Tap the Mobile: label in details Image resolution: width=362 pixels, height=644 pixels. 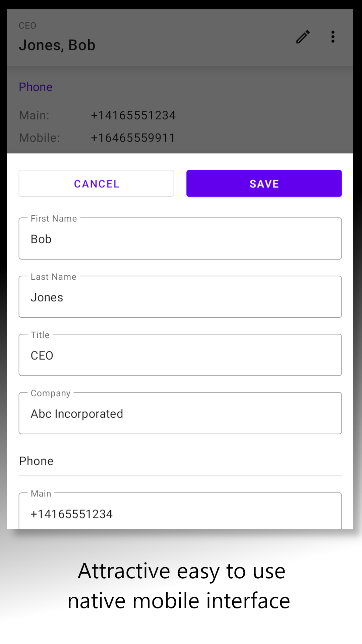[x=40, y=138]
